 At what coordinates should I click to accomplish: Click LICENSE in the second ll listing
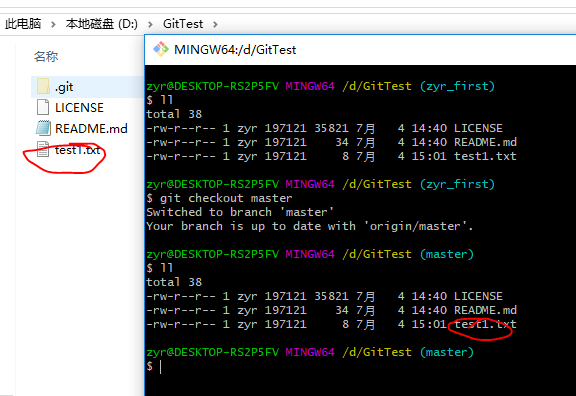coord(478,296)
